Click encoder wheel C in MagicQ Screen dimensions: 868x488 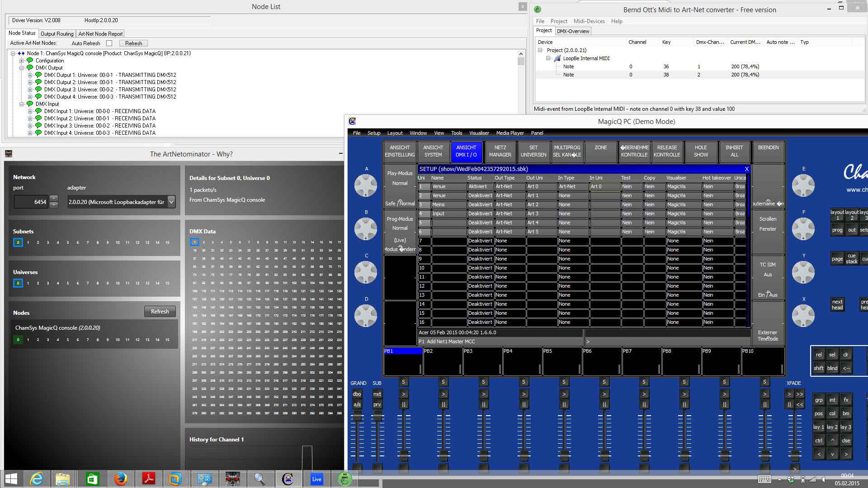[x=366, y=272]
